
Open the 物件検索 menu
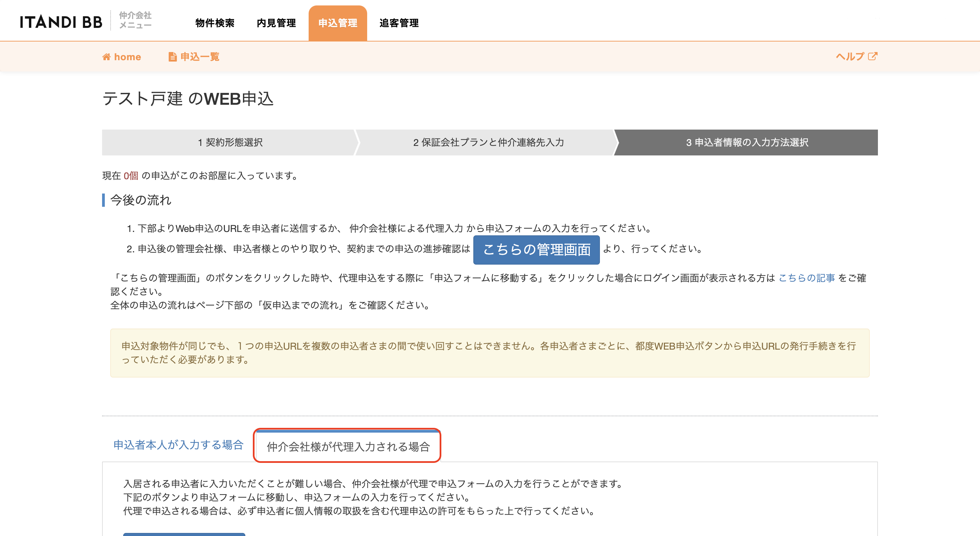click(215, 23)
